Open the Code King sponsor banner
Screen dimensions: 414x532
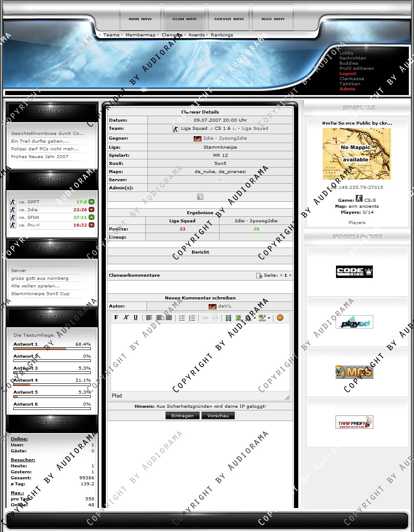(x=354, y=272)
